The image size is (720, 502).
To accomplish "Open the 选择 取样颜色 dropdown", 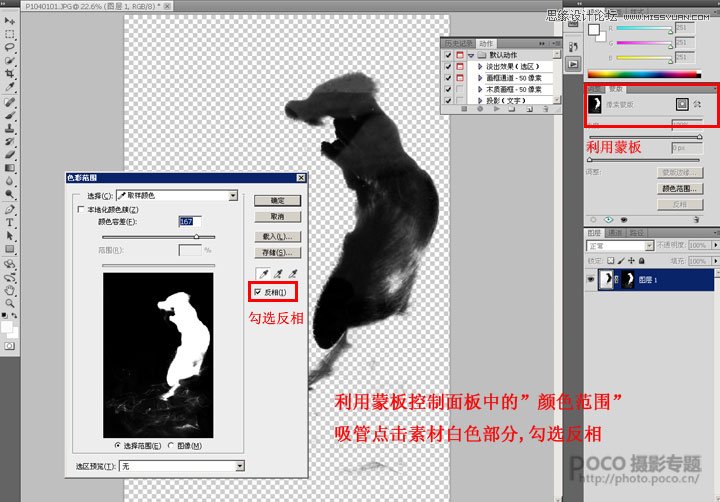I will pyautogui.click(x=232, y=196).
